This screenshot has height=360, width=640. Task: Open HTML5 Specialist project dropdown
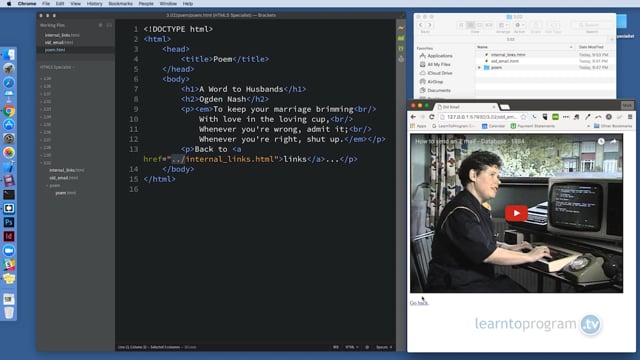pyautogui.click(x=57, y=67)
